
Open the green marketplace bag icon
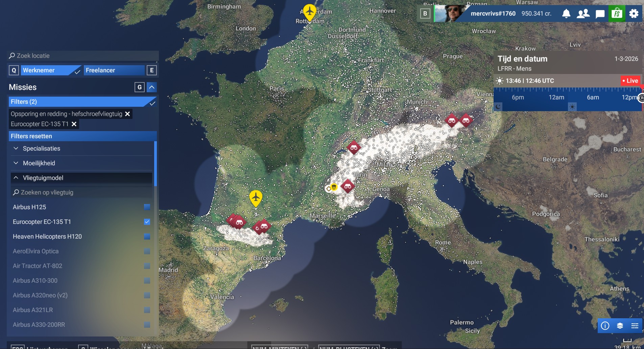tap(617, 14)
